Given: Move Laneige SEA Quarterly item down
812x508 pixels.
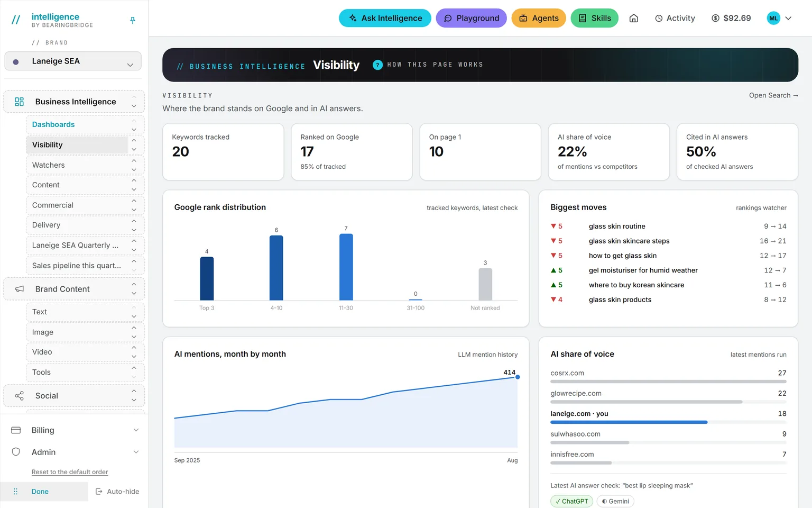Looking at the screenshot, I should (134, 250).
